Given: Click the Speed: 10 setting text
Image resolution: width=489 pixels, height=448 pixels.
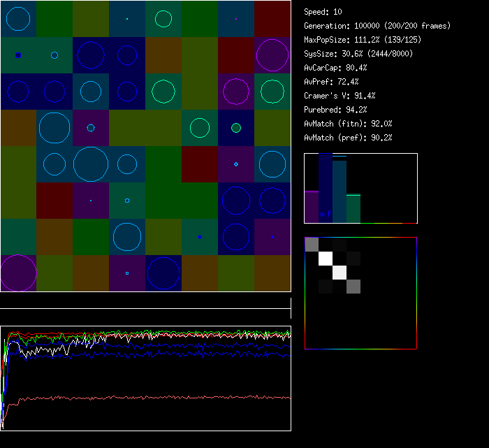Looking at the screenshot, I should click(x=323, y=12).
